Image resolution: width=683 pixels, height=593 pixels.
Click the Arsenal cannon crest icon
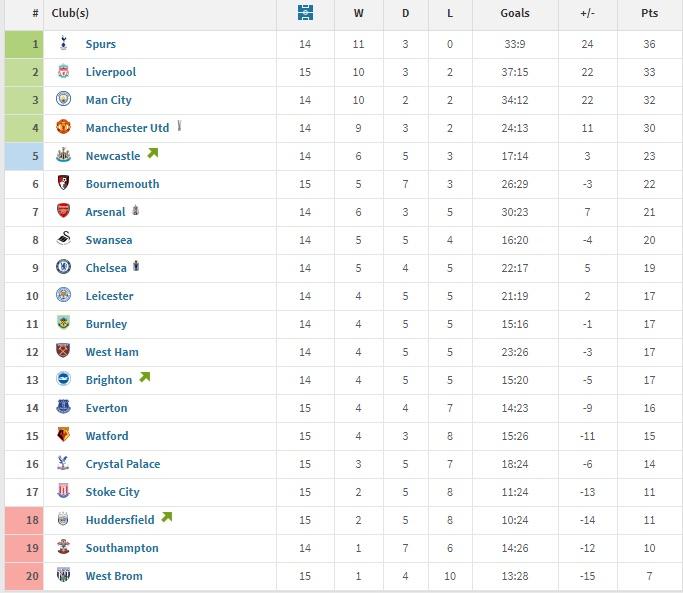coord(64,211)
